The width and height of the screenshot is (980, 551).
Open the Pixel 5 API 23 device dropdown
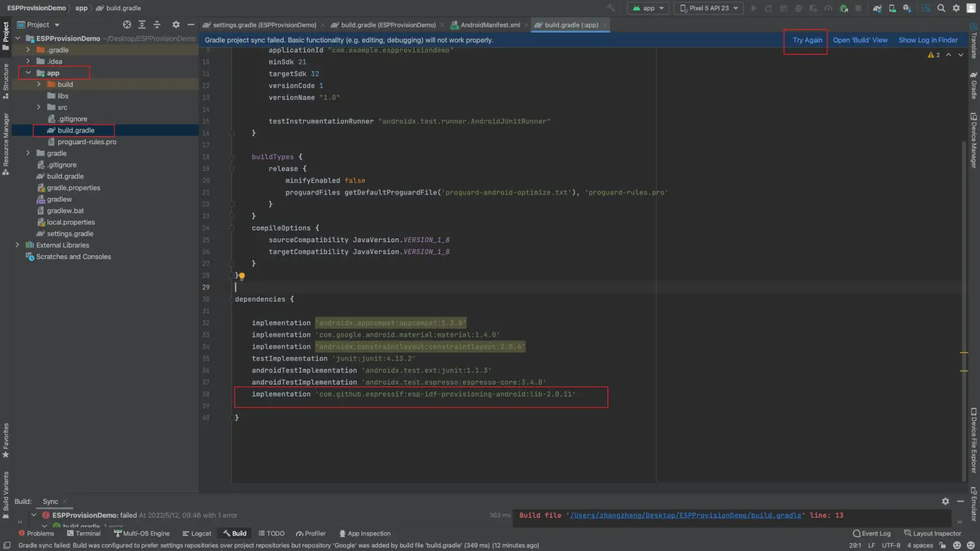click(x=709, y=8)
